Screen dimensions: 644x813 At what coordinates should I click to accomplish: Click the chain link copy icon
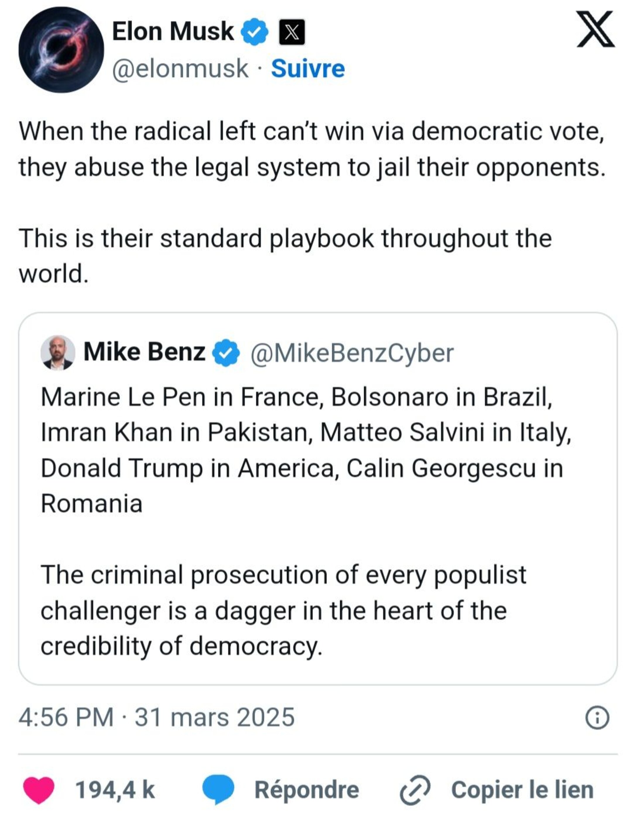pyautogui.click(x=415, y=790)
